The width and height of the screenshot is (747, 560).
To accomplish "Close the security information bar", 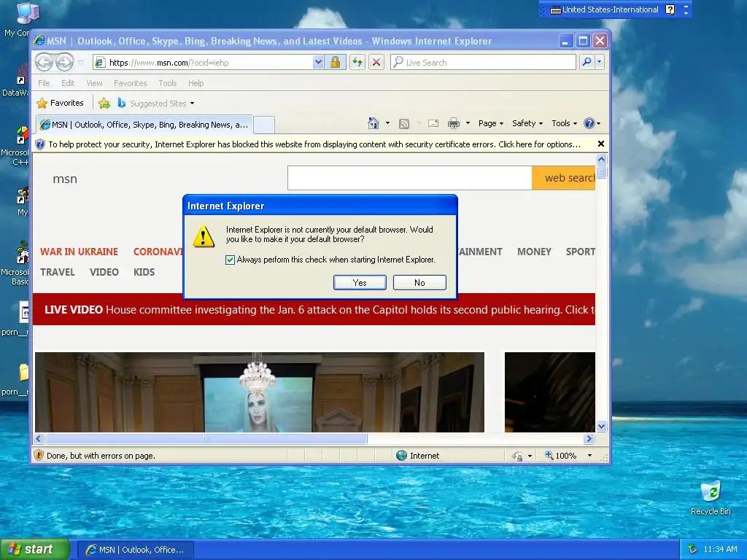I will click(601, 144).
